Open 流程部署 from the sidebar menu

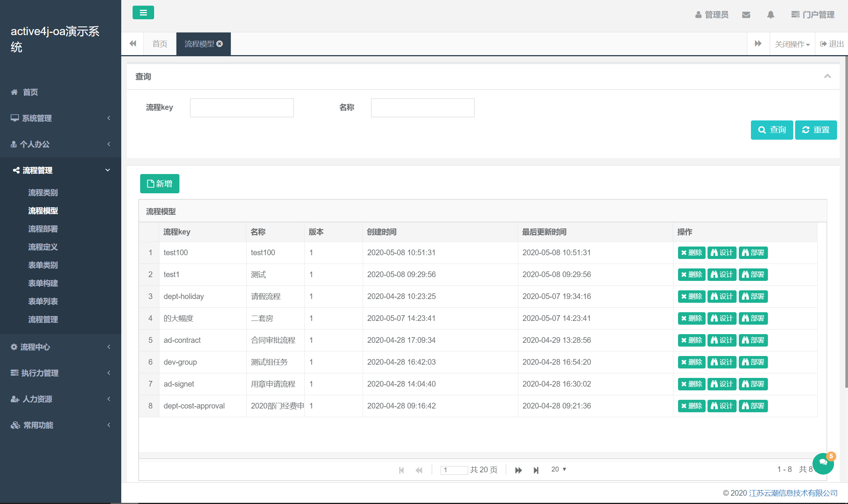(43, 229)
